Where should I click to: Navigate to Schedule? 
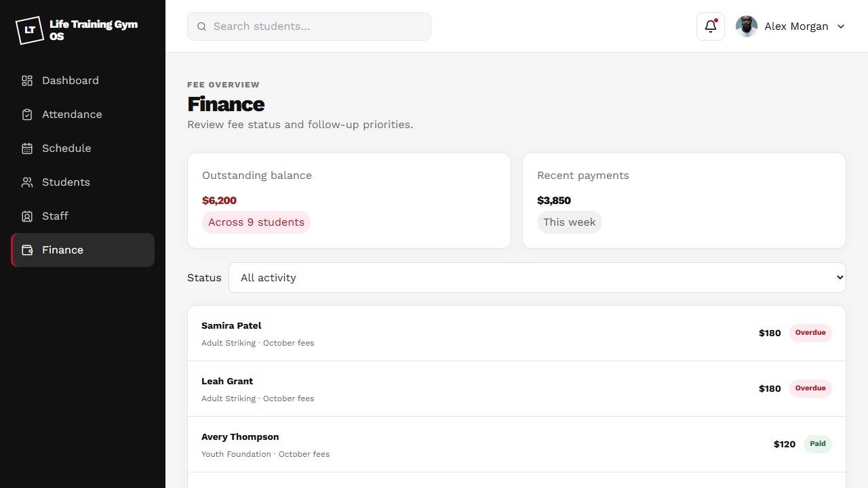tap(83, 148)
